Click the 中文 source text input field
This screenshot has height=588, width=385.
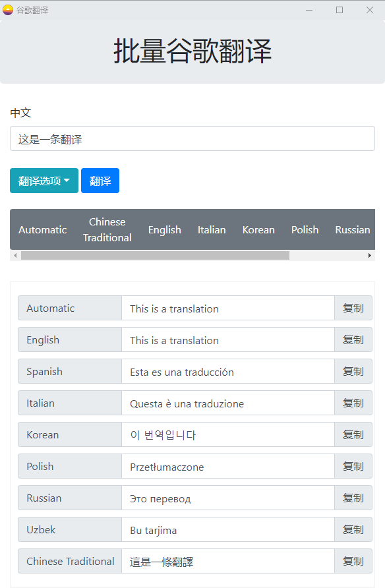tap(192, 138)
